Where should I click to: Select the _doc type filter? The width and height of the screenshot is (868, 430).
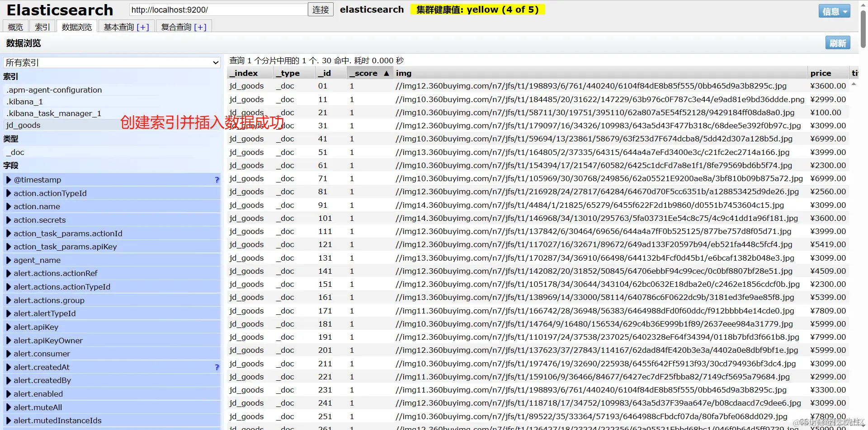tap(15, 152)
